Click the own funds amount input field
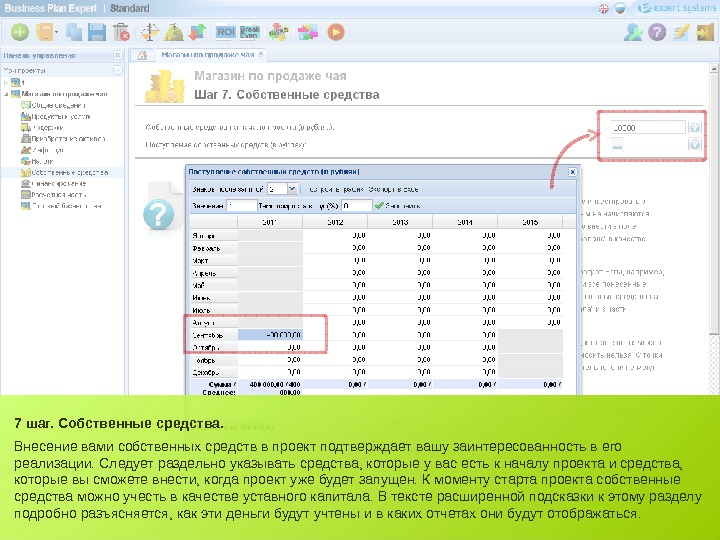The image size is (720, 540). tap(648, 127)
